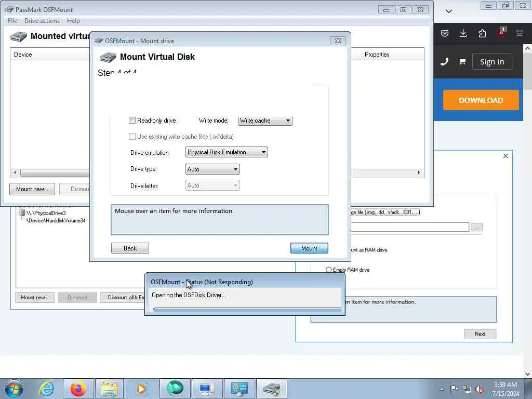The height and width of the screenshot is (399, 532).
Task: Select the Empty RAM drive radio button
Action: click(x=328, y=270)
